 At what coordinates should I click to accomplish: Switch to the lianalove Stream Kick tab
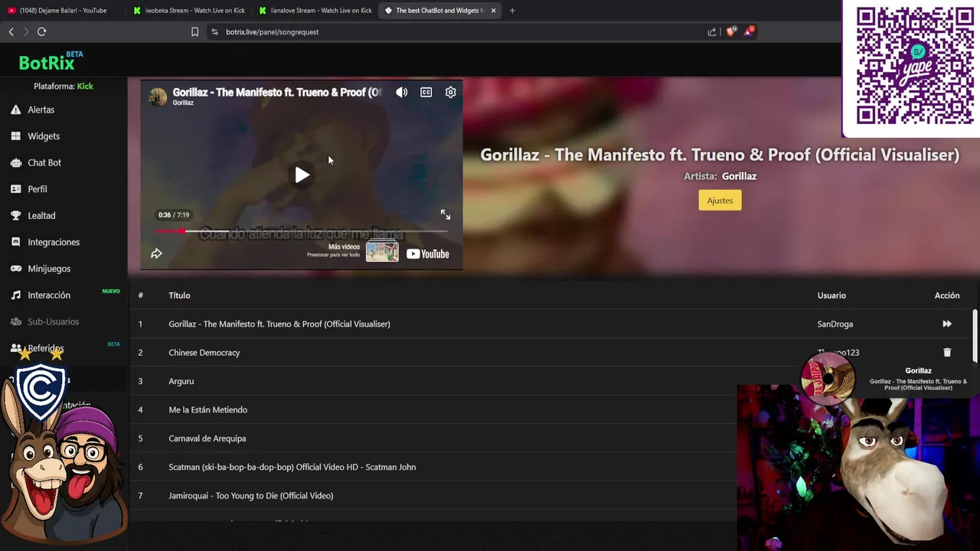click(x=315, y=11)
